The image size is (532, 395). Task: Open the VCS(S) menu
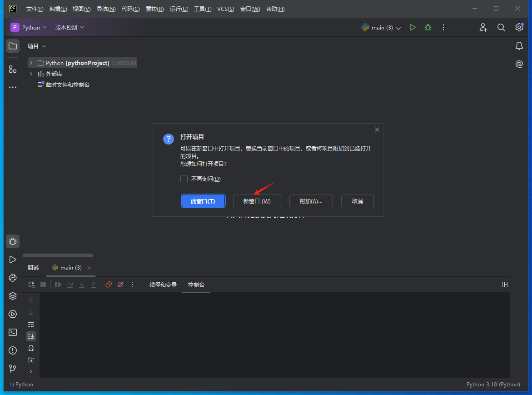point(226,9)
